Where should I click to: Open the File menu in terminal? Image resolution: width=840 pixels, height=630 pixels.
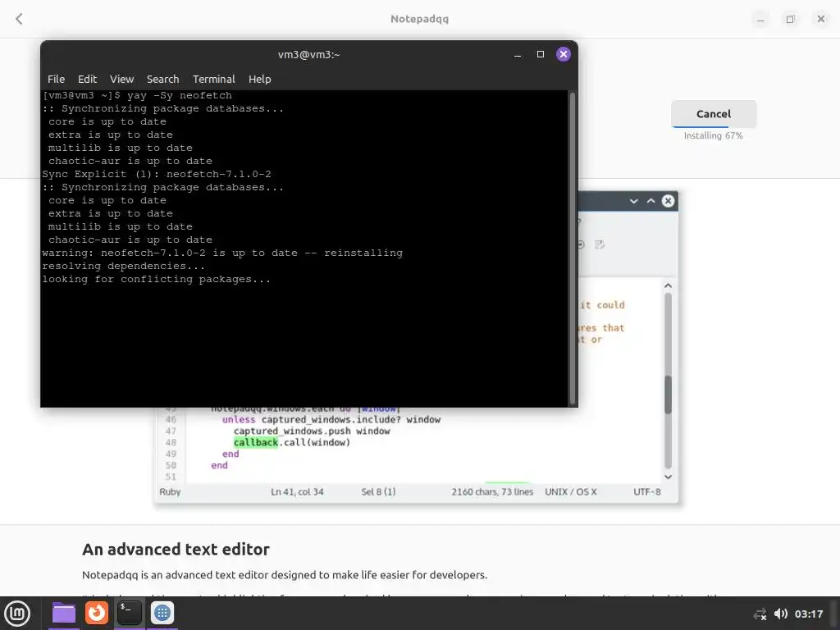pos(56,80)
